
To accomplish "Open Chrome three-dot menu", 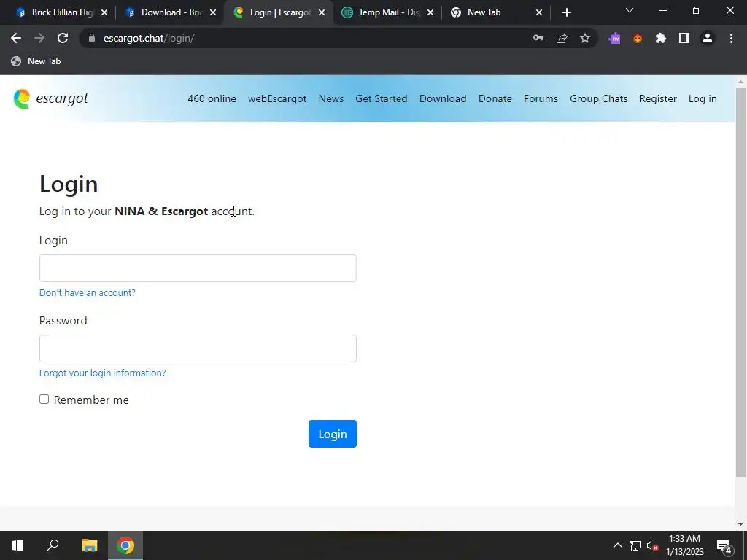I will tap(731, 38).
